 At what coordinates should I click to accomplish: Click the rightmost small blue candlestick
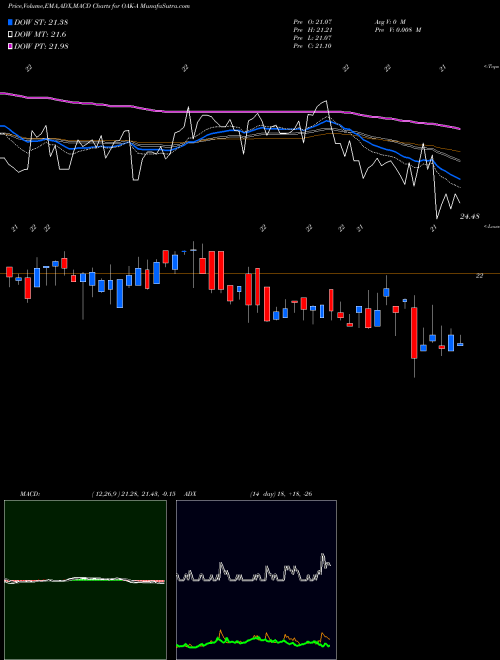pos(460,344)
